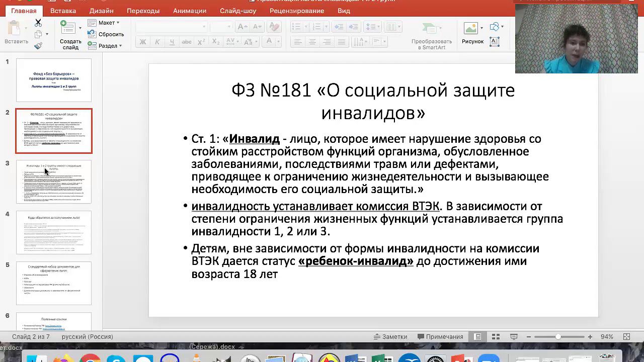Viewport: 644px width, 362px height.
Task: Open the Раздел section dropdown
Action: 105,46
